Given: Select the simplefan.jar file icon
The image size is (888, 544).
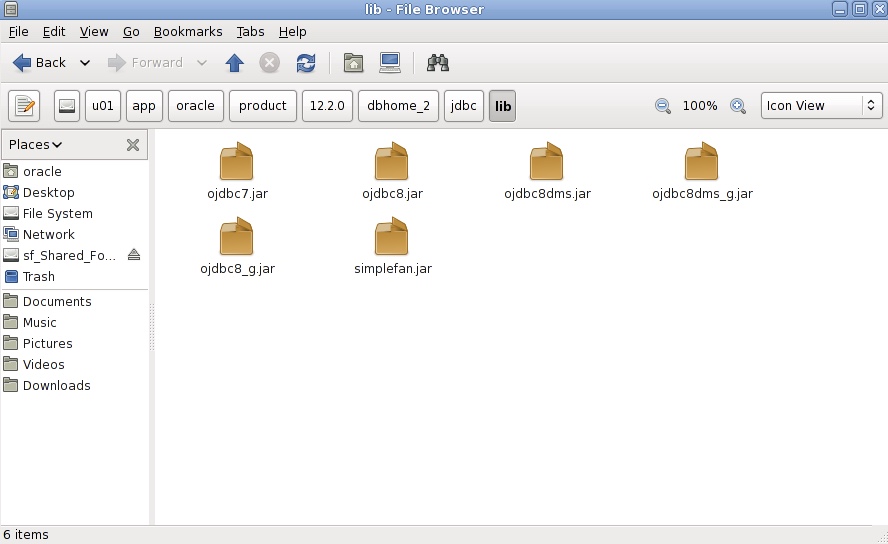Looking at the screenshot, I should pyautogui.click(x=392, y=237).
